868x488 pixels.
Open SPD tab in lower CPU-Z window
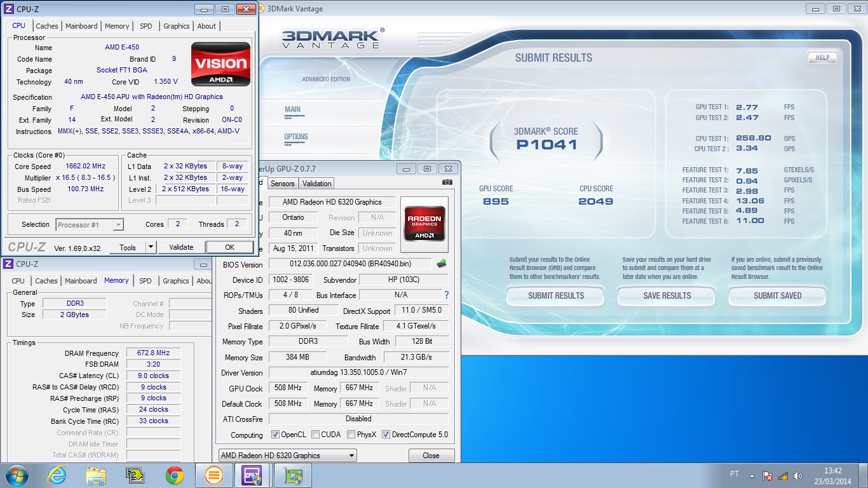click(x=146, y=281)
